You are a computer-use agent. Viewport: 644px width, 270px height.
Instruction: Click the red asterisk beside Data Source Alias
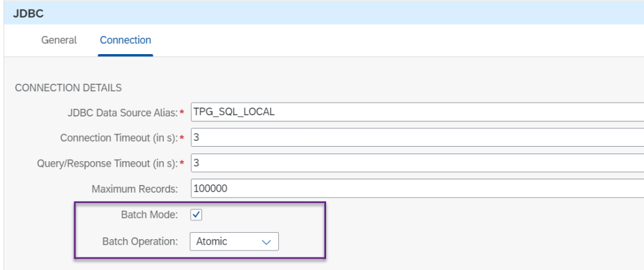click(183, 113)
